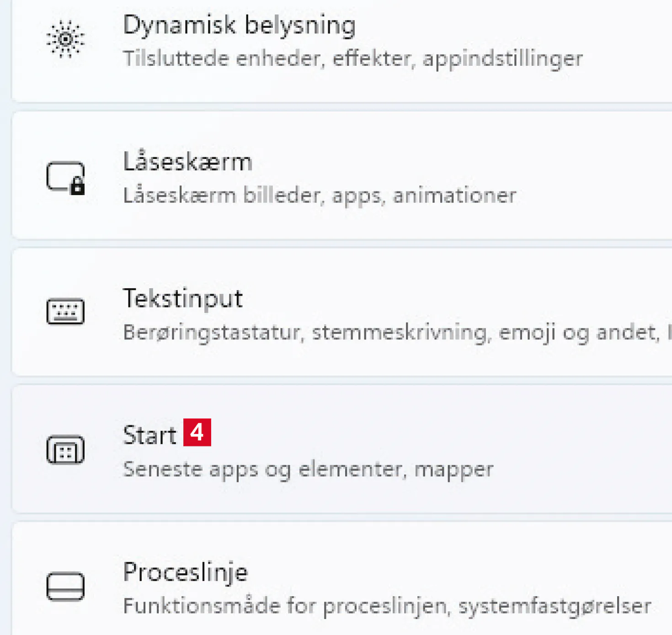Click the 'Seneste apps og elementer, mapper' description

pos(308,469)
